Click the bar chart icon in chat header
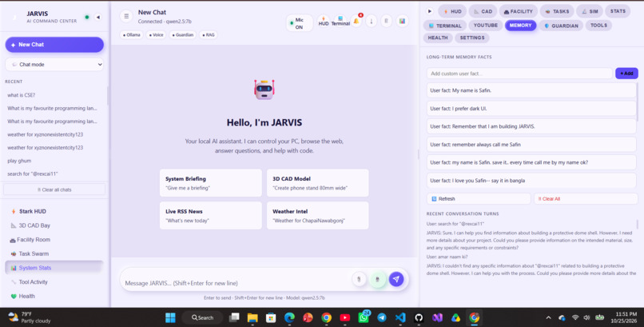 [402, 21]
